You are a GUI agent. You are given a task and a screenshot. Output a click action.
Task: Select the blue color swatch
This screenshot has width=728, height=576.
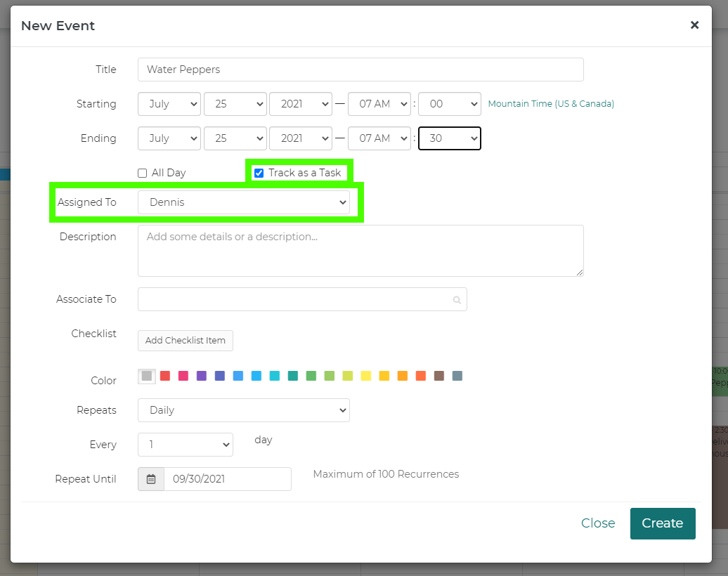coord(238,376)
